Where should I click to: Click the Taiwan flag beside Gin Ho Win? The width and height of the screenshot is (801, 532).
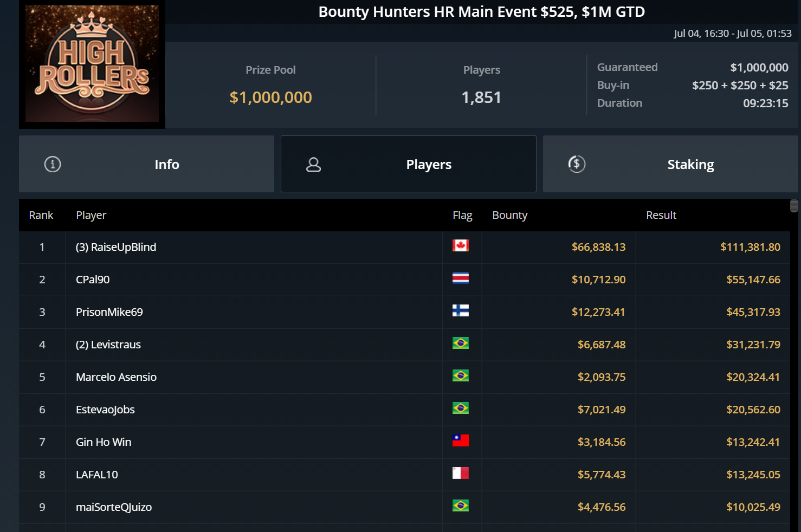(x=461, y=441)
